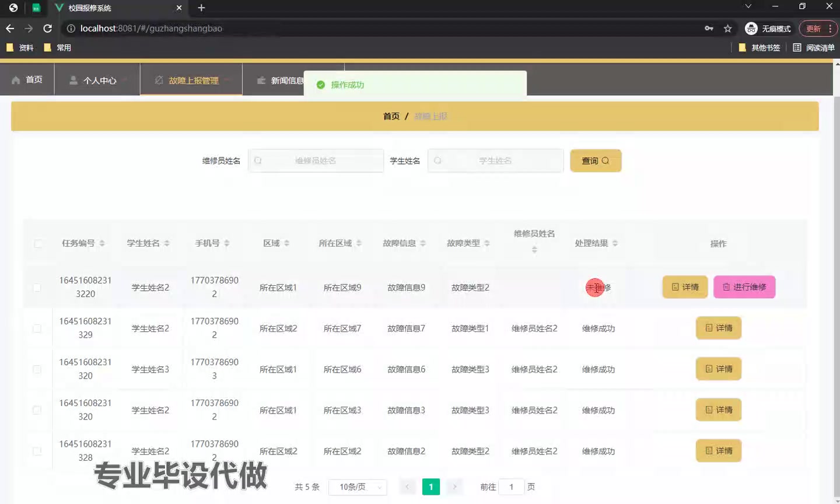The image size is (840, 504).
Task: Focus the 维修员姓名 search field
Action: click(x=316, y=160)
